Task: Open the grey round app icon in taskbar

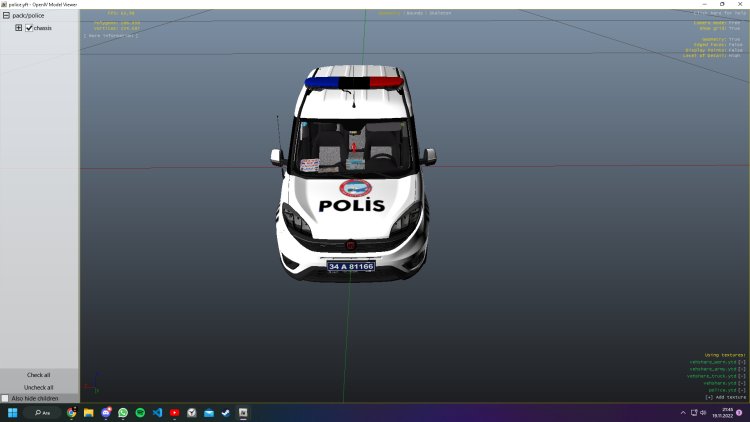Action: [192, 412]
